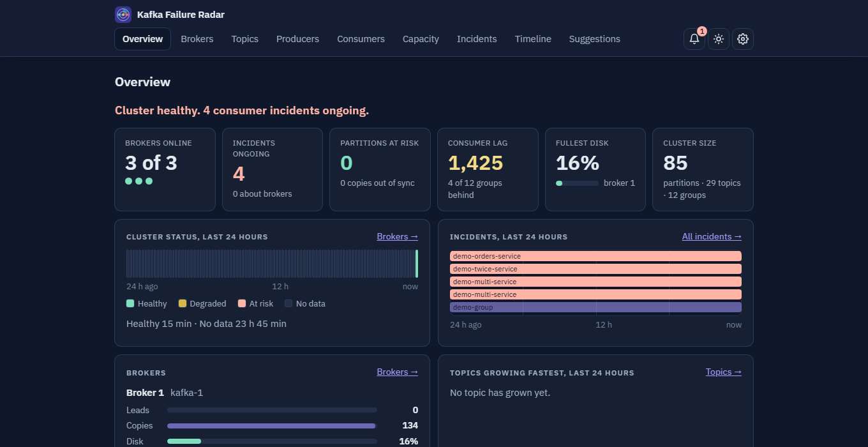868x447 pixels.
Task: Click the Fullest Disk 16% value
Action: pyautogui.click(x=578, y=163)
